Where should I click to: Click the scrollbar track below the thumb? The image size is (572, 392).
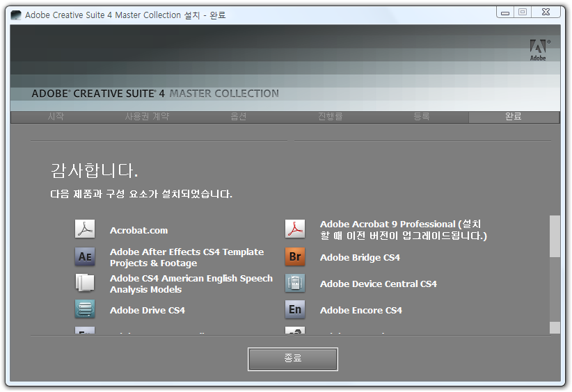(555, 290)
